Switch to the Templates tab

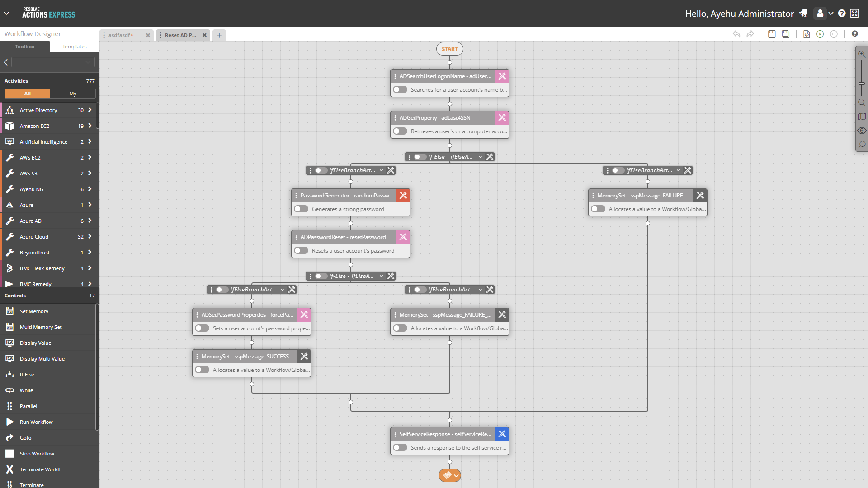tap(74, 46)
